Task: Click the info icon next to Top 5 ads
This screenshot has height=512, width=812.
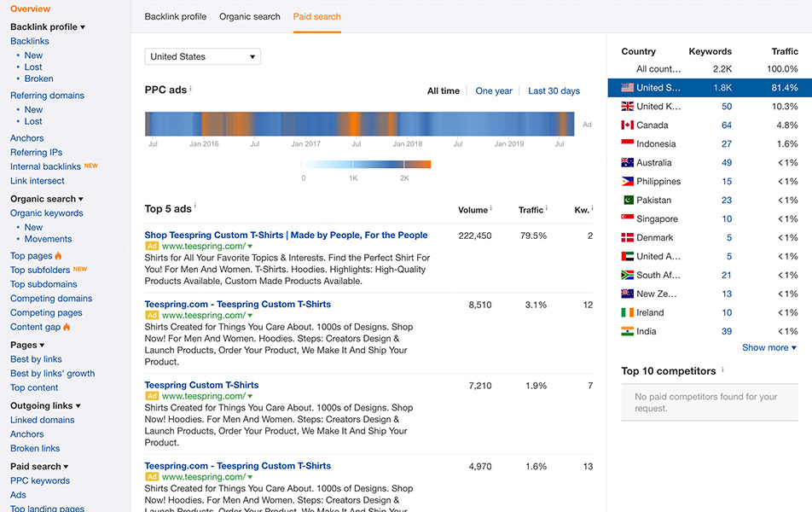Action: coord(195,207)
